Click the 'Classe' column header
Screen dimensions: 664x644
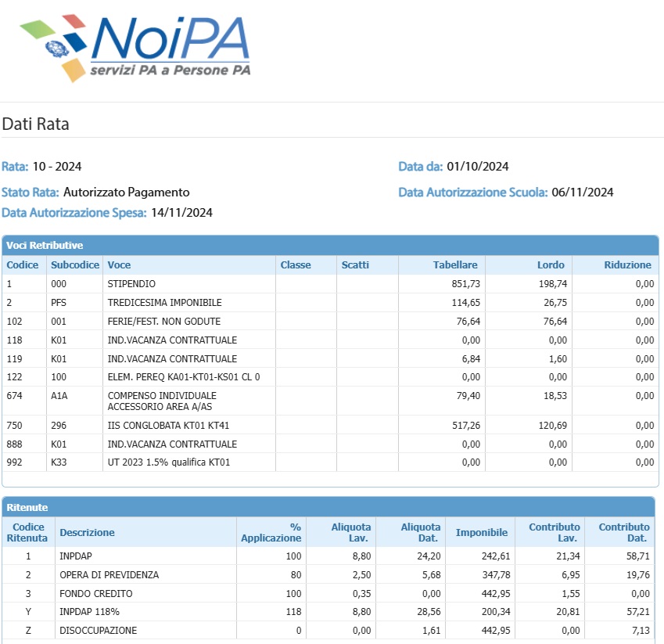296,264
